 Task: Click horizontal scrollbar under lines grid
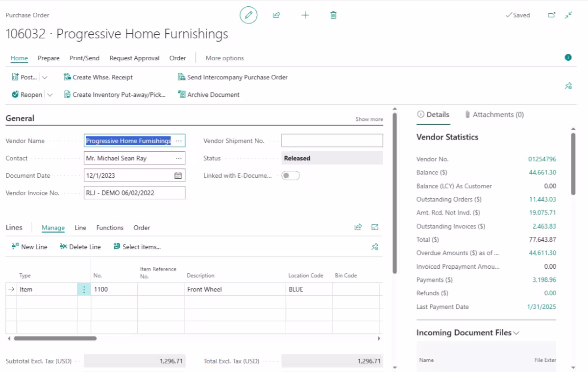coord(55,338)
